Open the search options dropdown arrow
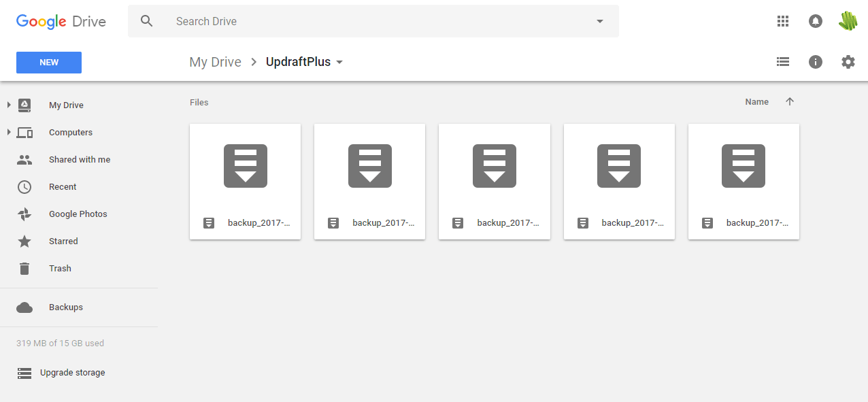868x402 pixels. [600, 21]
